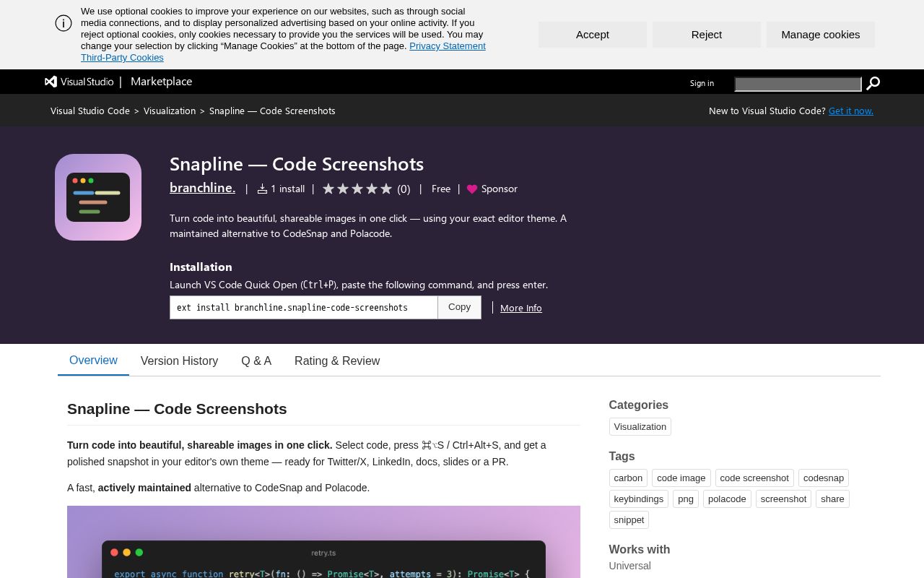
Task: Click the search magnifier icon
Action: point(873,84)
